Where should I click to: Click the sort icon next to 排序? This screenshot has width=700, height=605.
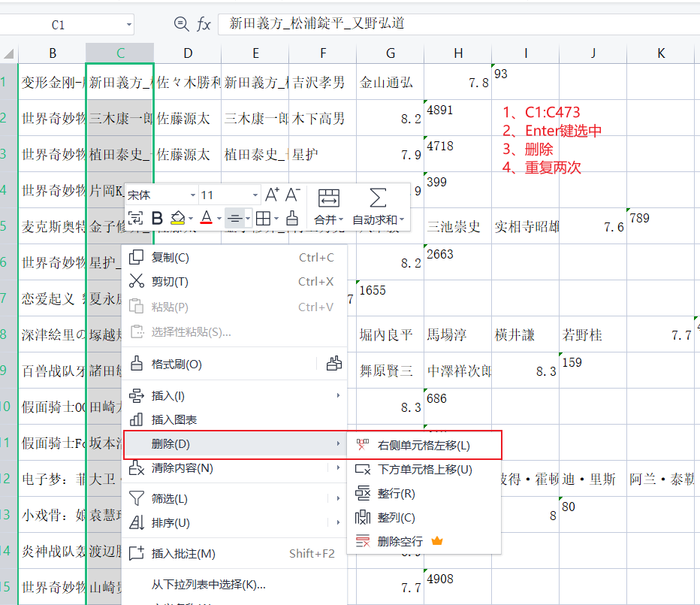(x=136, y=522)
